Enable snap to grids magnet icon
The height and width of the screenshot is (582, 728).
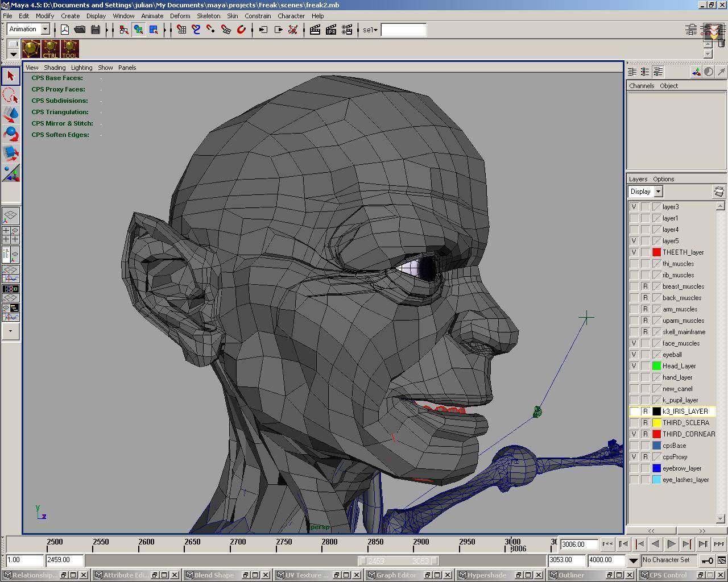(181, 30)
